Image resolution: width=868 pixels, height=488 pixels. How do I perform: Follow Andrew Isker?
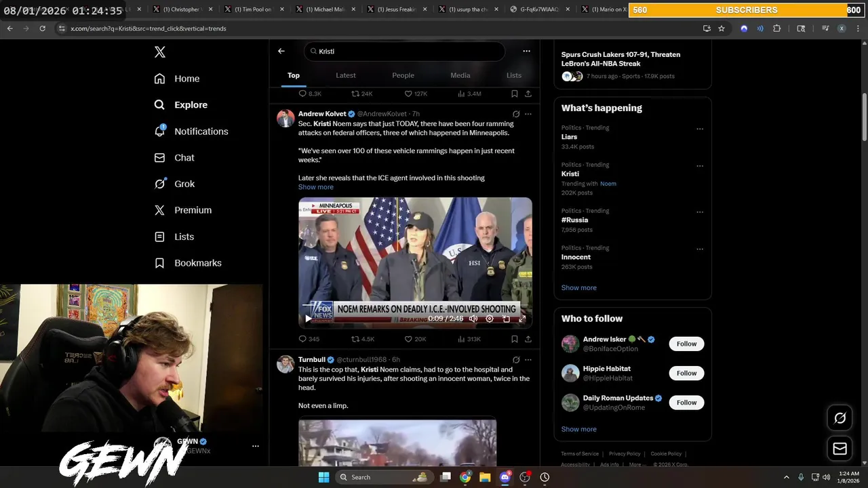click(x=686, y=344)
